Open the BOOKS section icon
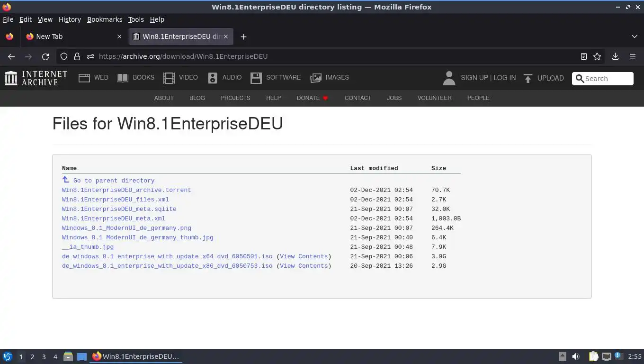644x364 pixels. point(123,78)
